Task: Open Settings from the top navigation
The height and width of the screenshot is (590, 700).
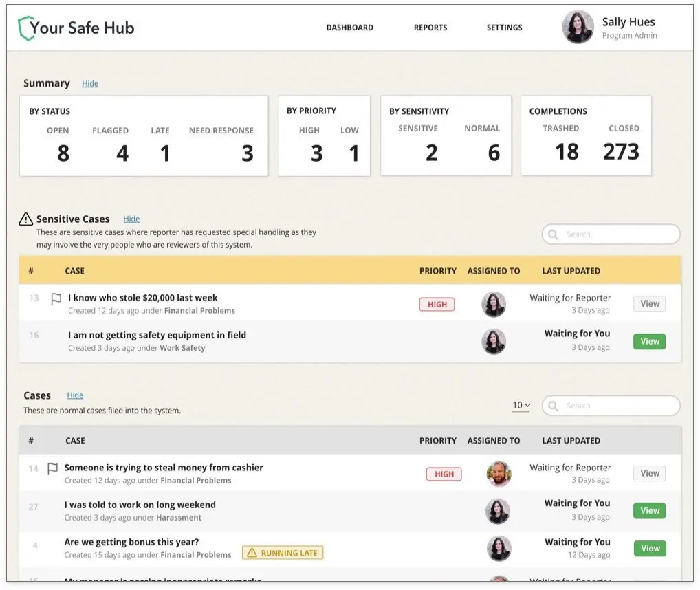Action: [504, 28]
